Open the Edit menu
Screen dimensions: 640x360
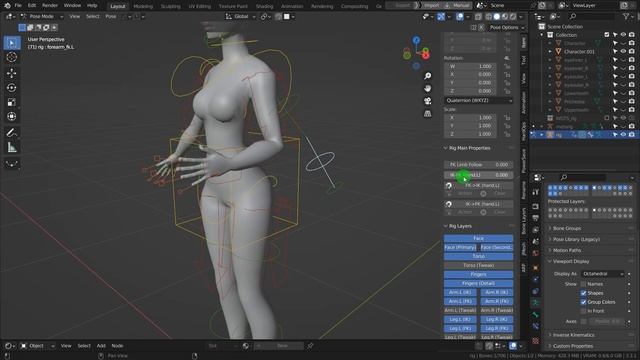coord(32,6)
